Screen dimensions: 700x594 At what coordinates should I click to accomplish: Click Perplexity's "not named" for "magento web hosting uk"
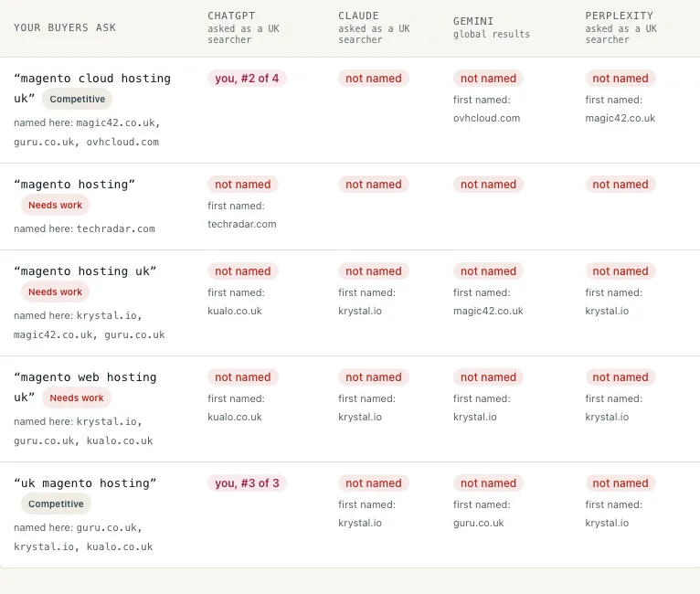[620, 377]
